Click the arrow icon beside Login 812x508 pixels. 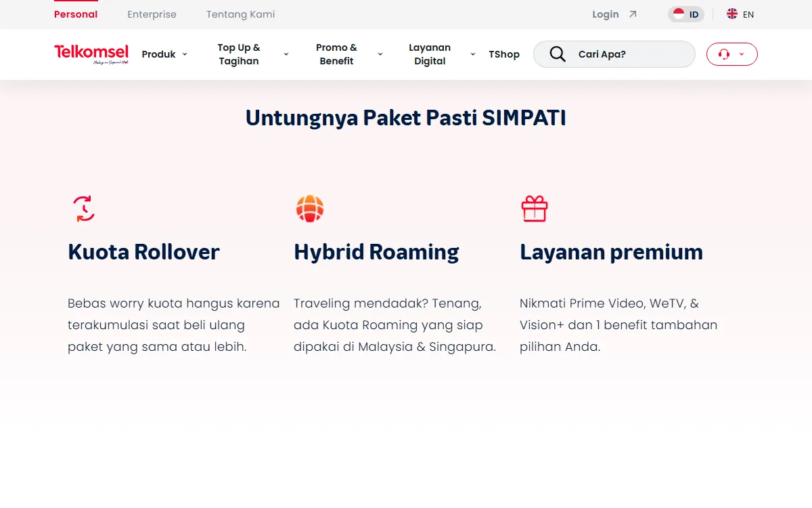point(633,14)
